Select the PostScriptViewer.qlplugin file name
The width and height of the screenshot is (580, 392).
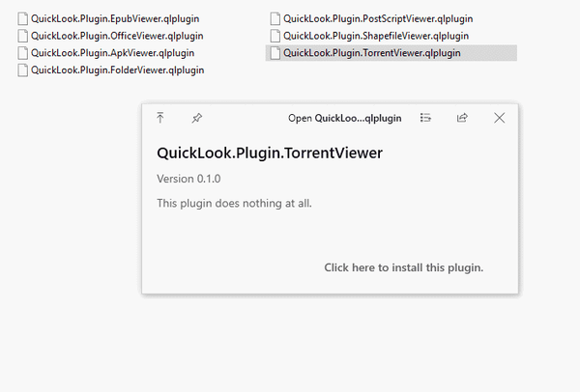pyautogui.click(x=378, y=18)
